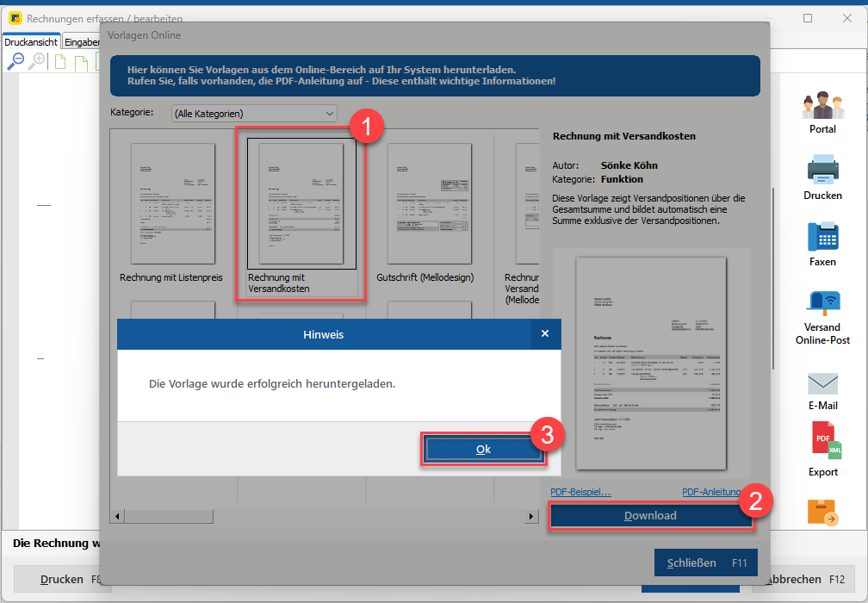This screenshot has height=603, width=868.
Task: Click the Download button
Action: coord(650,515)
